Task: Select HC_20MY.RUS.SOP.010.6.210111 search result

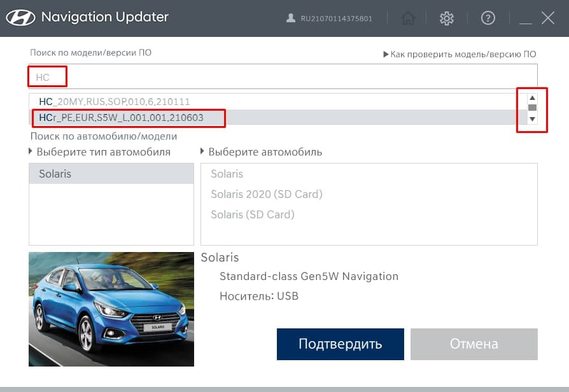Action: coord(277,102)
